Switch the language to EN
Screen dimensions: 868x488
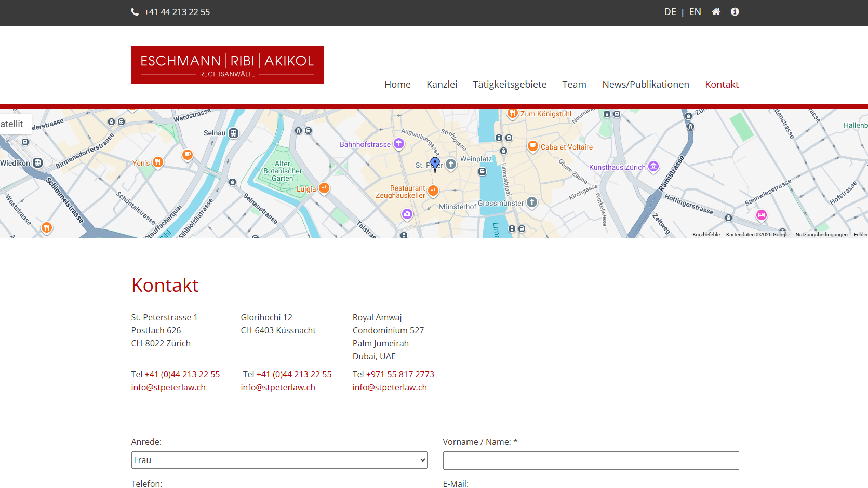point(695,12)
